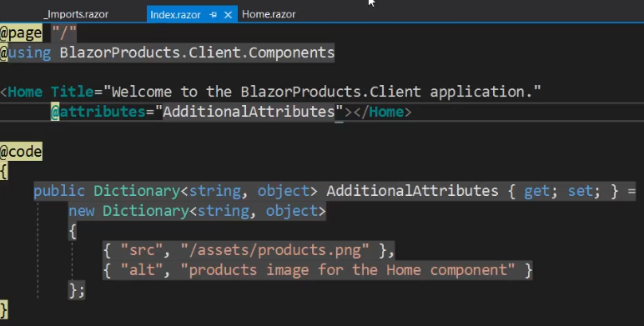Click the "/" route string
This screenshot has height=326, width=644.
tap(64, 33)
